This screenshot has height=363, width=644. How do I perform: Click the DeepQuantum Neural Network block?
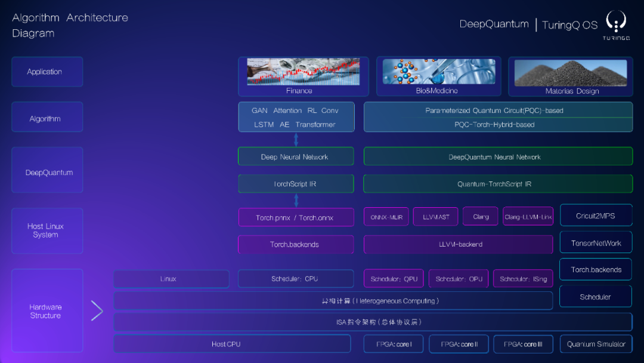pos(498,156)
